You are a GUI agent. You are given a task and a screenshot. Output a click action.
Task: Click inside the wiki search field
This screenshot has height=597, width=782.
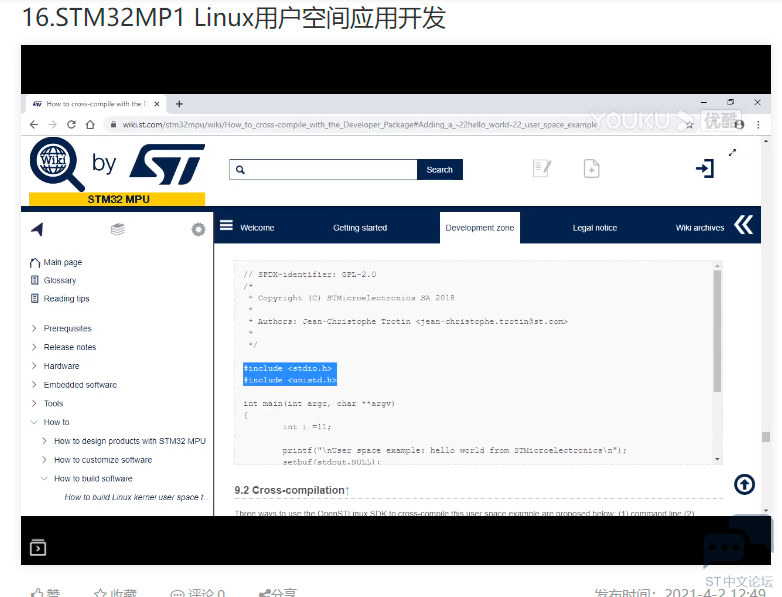click(x=323, y=170)
